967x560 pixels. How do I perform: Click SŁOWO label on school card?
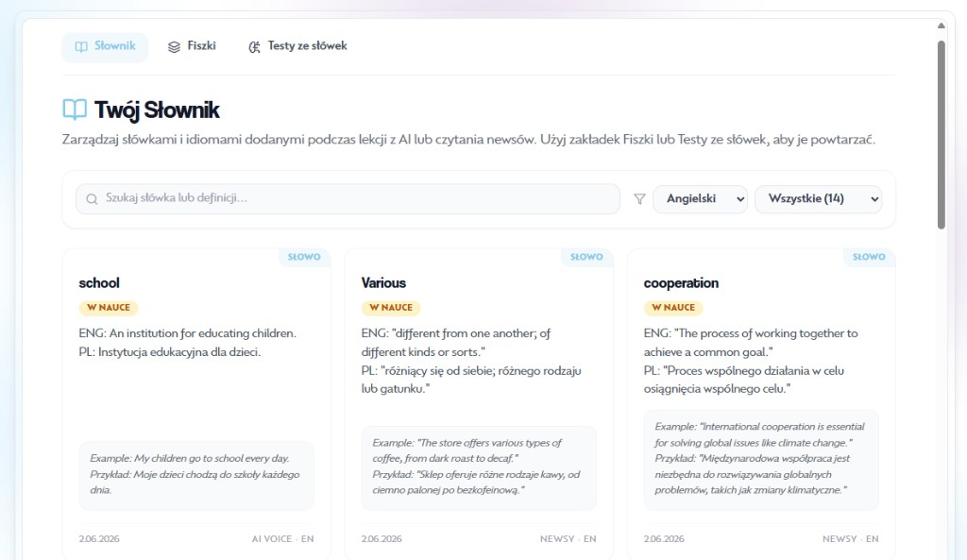pos(304,257)
